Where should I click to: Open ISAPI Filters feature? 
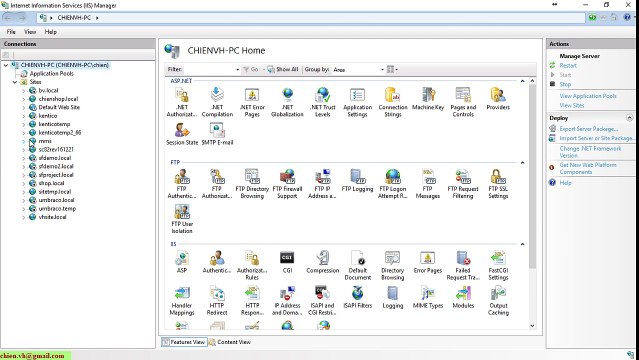[357, 297]
